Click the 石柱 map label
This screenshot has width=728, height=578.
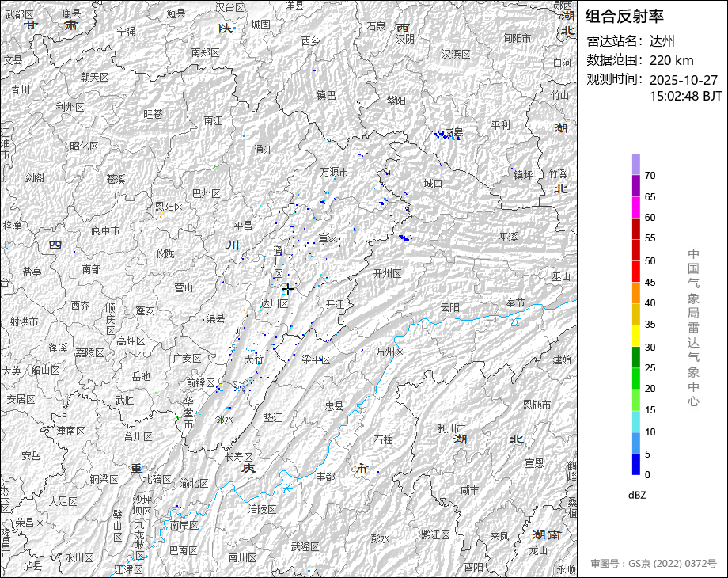[x=383, y=439]
